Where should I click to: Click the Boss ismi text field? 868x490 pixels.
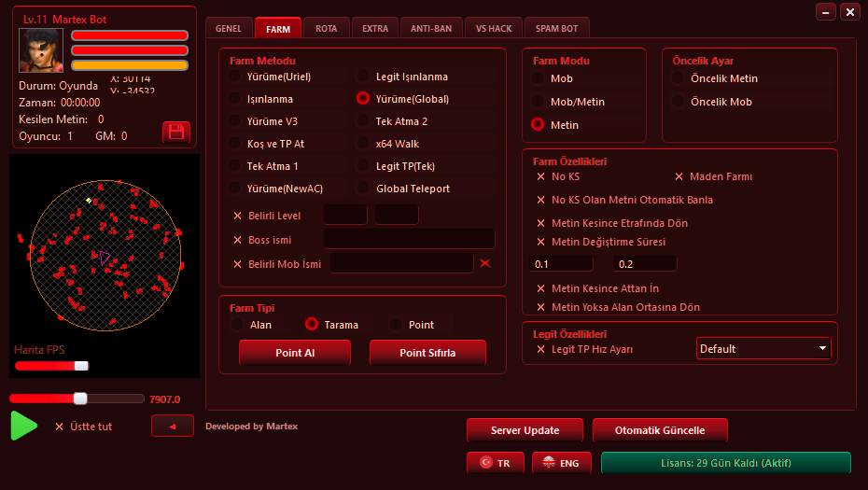[x=409, y=239]
